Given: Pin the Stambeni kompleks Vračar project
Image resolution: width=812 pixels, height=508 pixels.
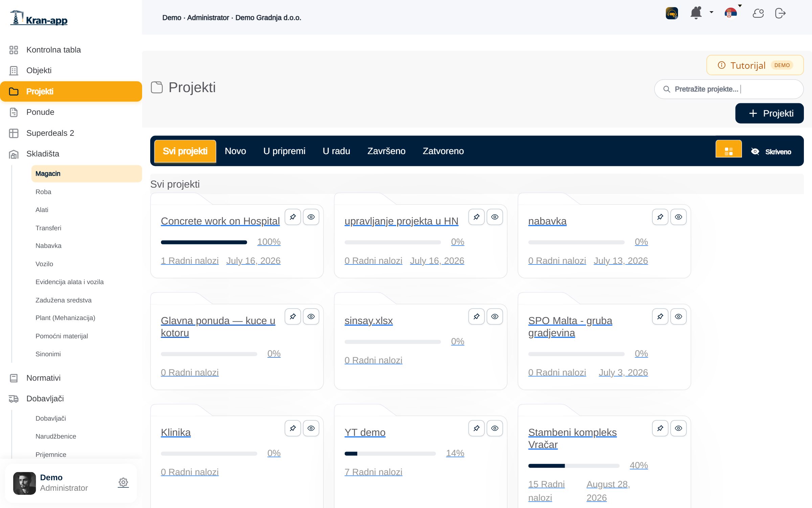Looking at the screenshot, I should (x=660, y=428).
